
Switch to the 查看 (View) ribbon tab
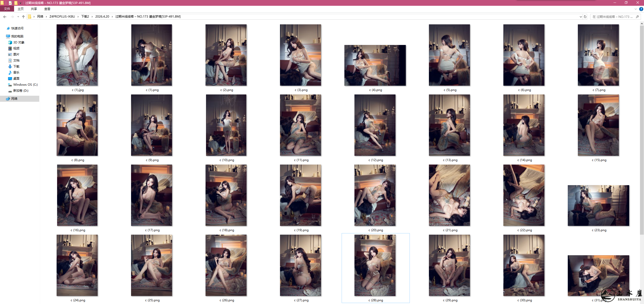coord(47,9)
